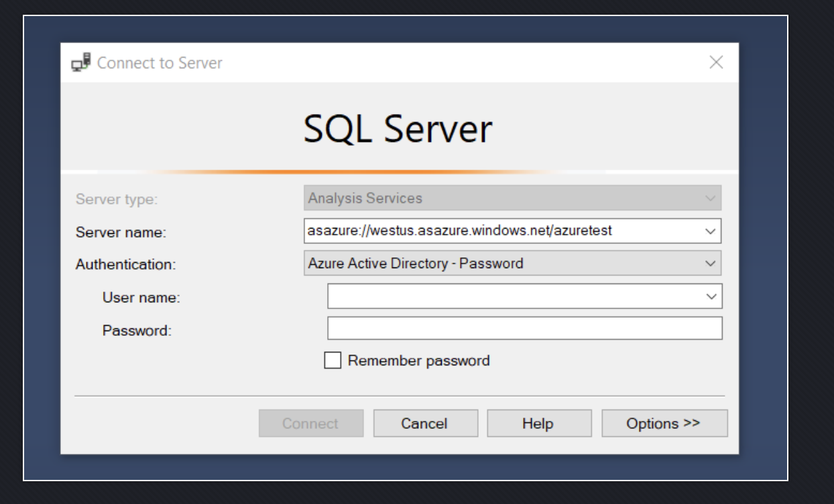Close the Connect to Server dialog
Screen dimensions: 834x504
click(716, 62)
